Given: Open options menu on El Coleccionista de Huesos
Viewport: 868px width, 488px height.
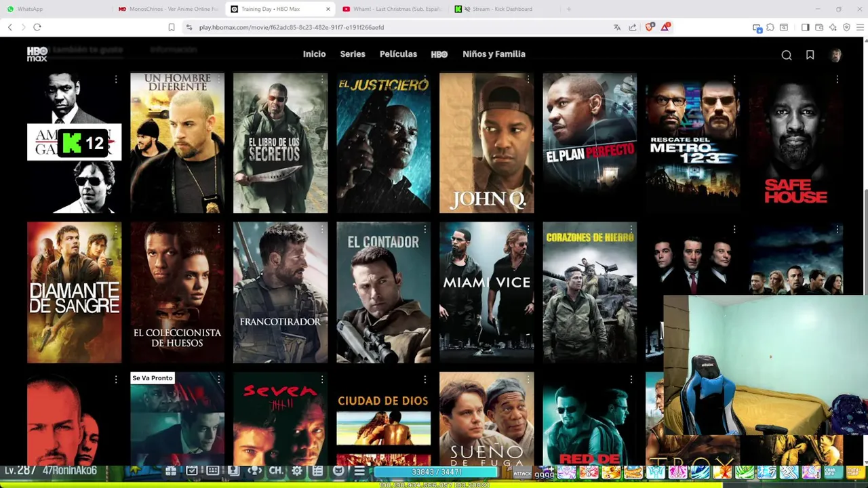Looking at the screenshot, I should point(219,230).
